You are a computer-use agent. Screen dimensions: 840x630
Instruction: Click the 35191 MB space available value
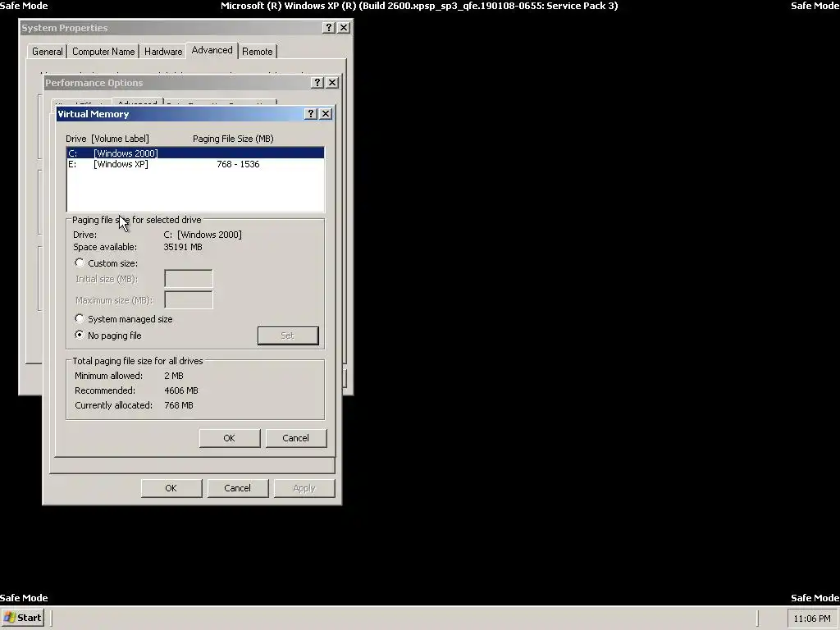coord(183,247)
